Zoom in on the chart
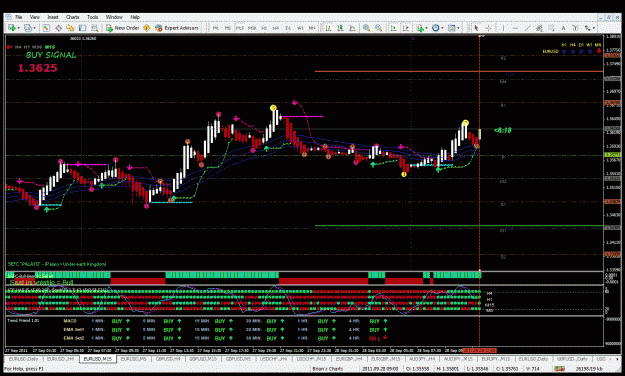The width and height of the screenshot is (625, 376). tap(366, 28)
